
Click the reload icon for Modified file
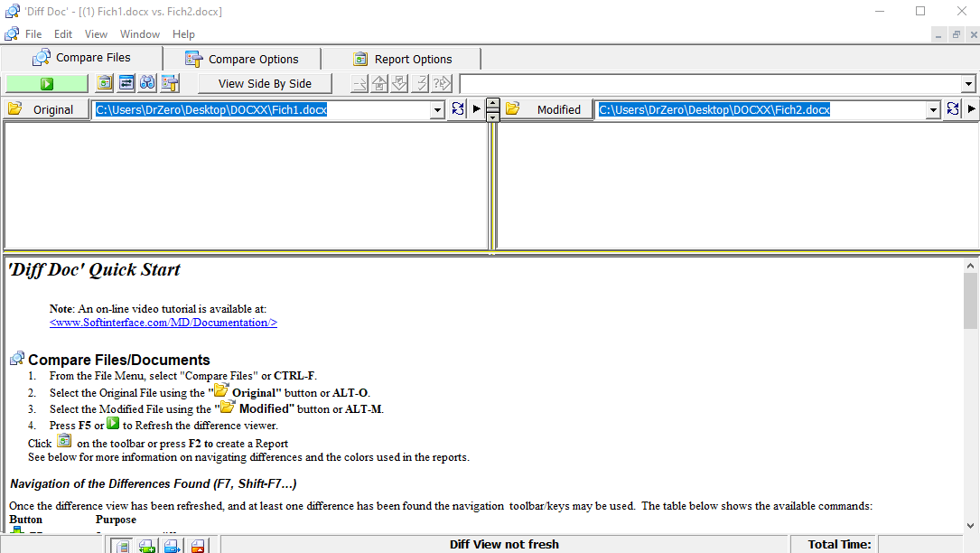click(x=953, y=108)
